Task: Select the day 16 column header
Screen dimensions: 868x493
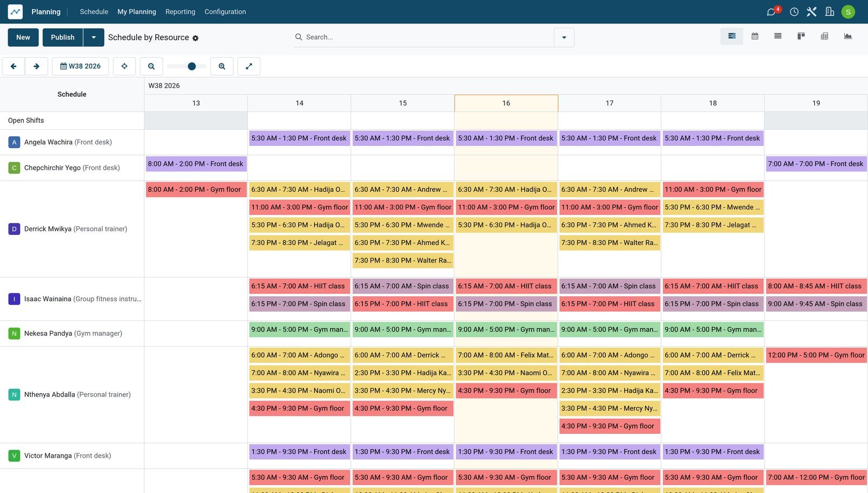Action: tap(506, 103)
